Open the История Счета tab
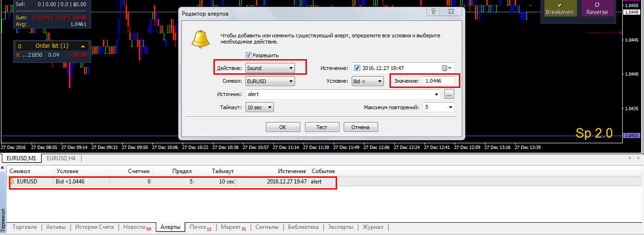The image size is (644, 235). click(x=94, y=227)
